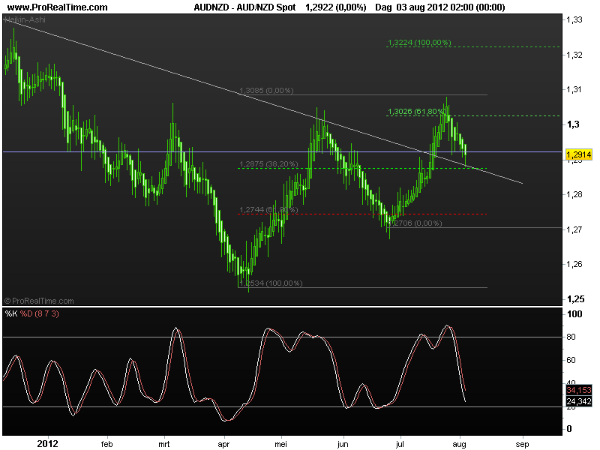Click the 60 level on stochastic axis
This screenshot has width=600, height=450.
tap(571, 360)
